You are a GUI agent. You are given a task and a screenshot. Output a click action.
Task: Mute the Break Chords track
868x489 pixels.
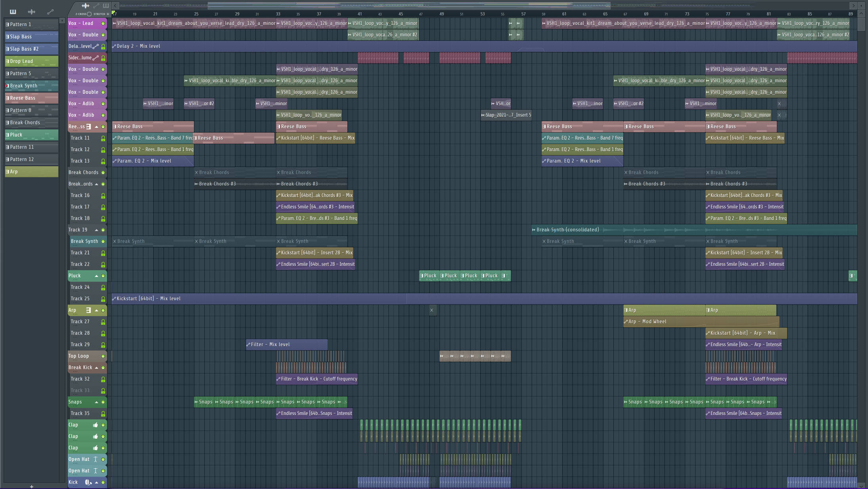103,172
